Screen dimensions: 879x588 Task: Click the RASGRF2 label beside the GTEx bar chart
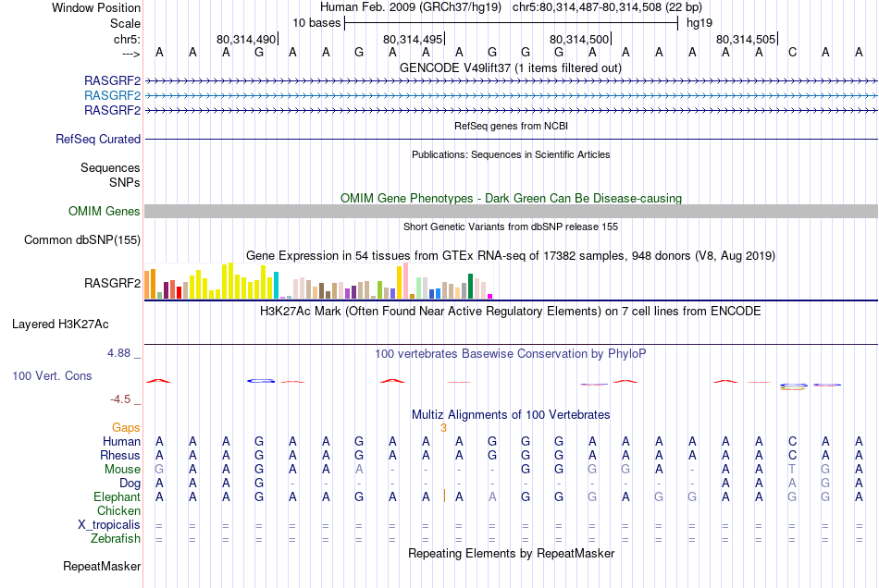(112, 283)
